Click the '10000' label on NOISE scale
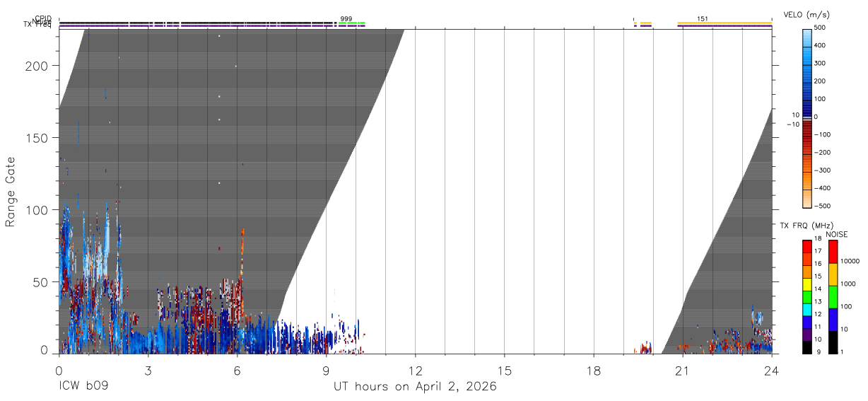The width and height of the screenshot is (868, 401). [850, 261]
